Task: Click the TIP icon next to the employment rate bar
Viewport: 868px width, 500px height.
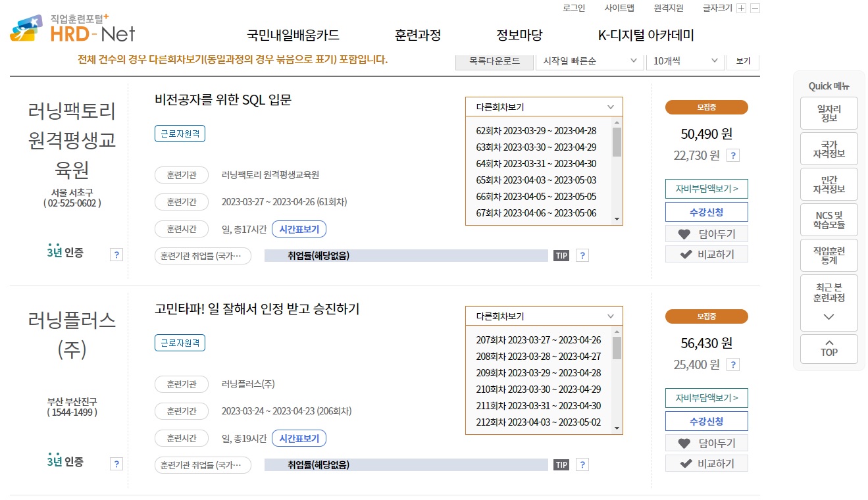Action: (561, 255)
